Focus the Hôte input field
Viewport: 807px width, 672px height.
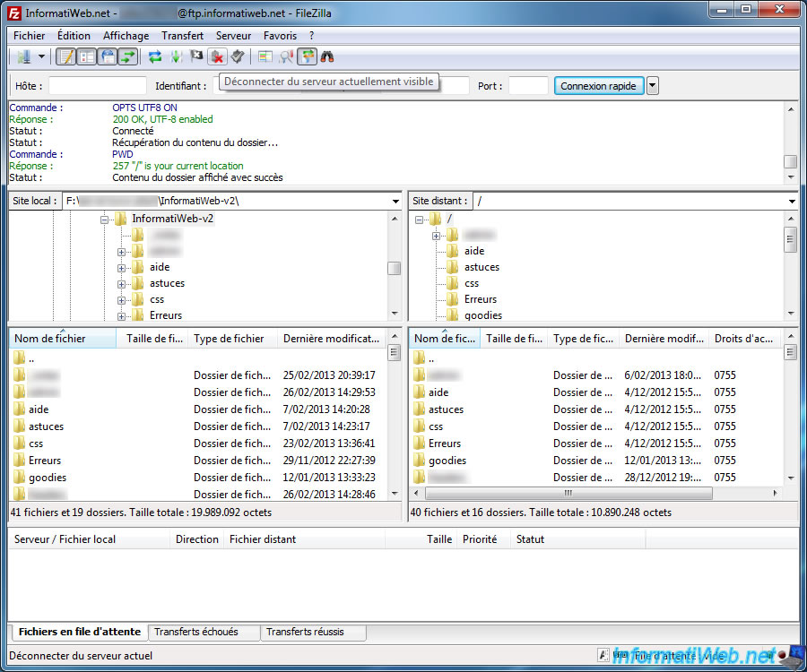pos(97,86)
